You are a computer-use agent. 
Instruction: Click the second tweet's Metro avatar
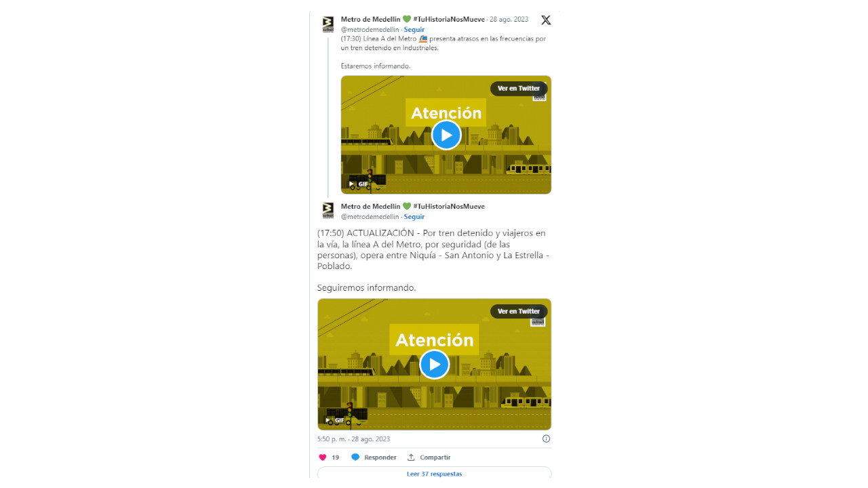328,211
